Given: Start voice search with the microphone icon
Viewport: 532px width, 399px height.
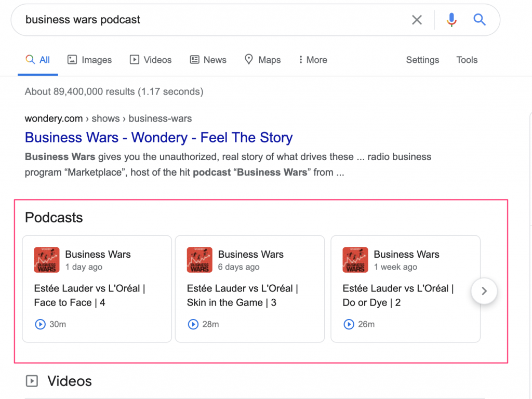Looking at the screenshot, I should pos(451,20).
